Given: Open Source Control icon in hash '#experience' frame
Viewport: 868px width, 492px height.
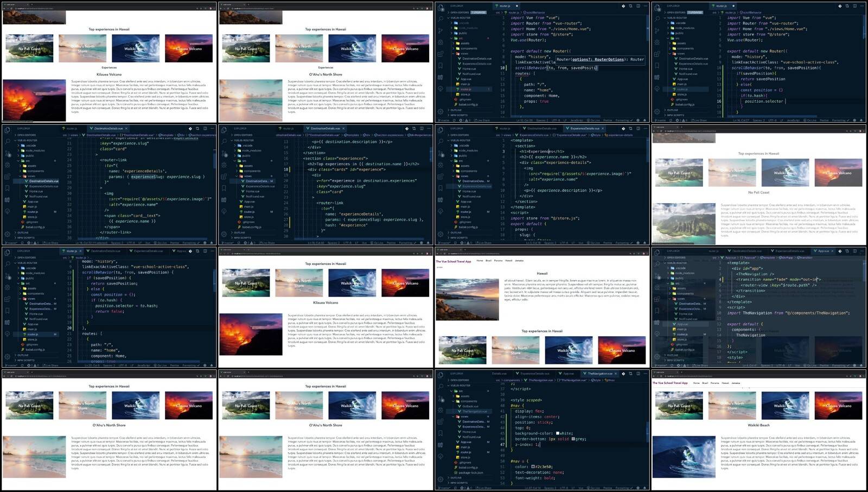Looking at the screenshot, I should coord(224,154).
